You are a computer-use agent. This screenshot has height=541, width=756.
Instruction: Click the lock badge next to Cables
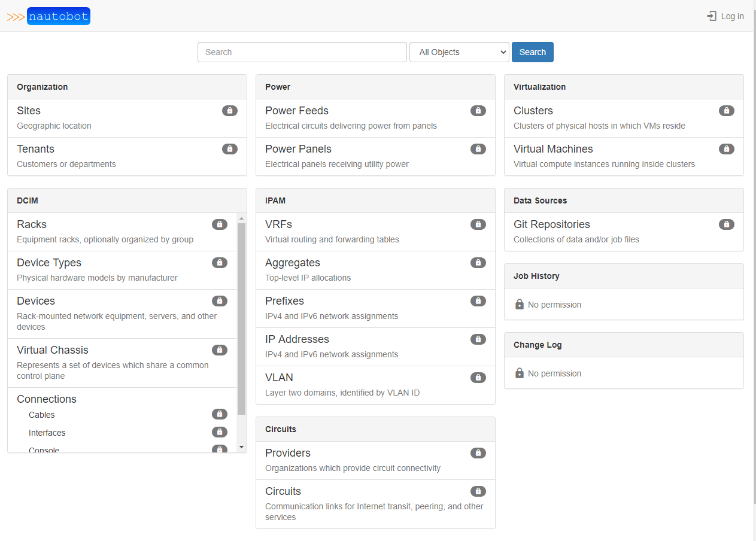click(x=220, y=414)
